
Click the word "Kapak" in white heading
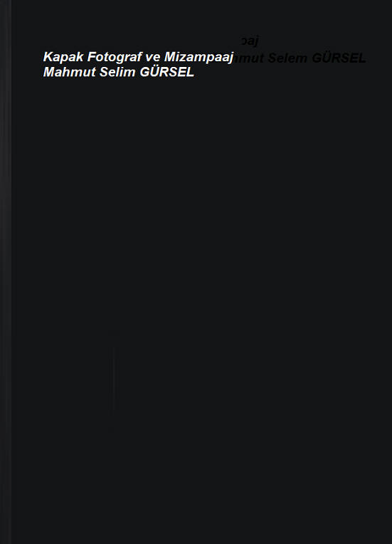coord(63,56)
